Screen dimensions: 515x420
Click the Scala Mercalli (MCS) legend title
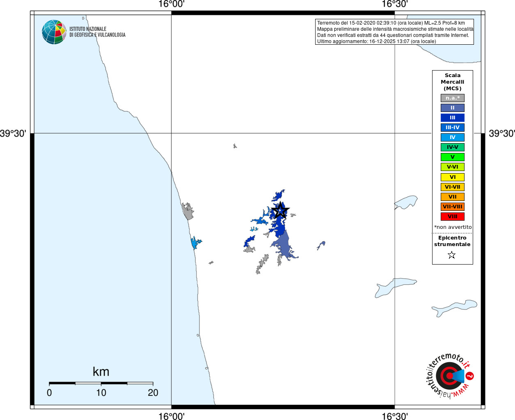[x=453, y=82]
